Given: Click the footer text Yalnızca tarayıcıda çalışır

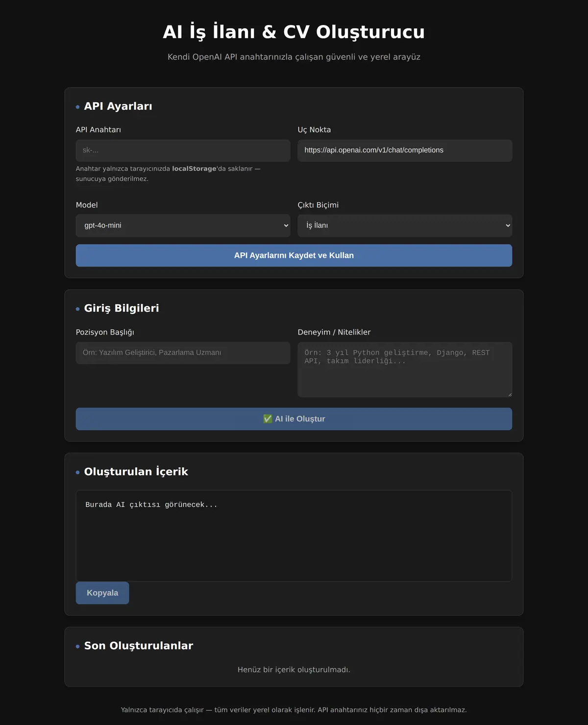Looking at the screenshot, I should point(294,710).
